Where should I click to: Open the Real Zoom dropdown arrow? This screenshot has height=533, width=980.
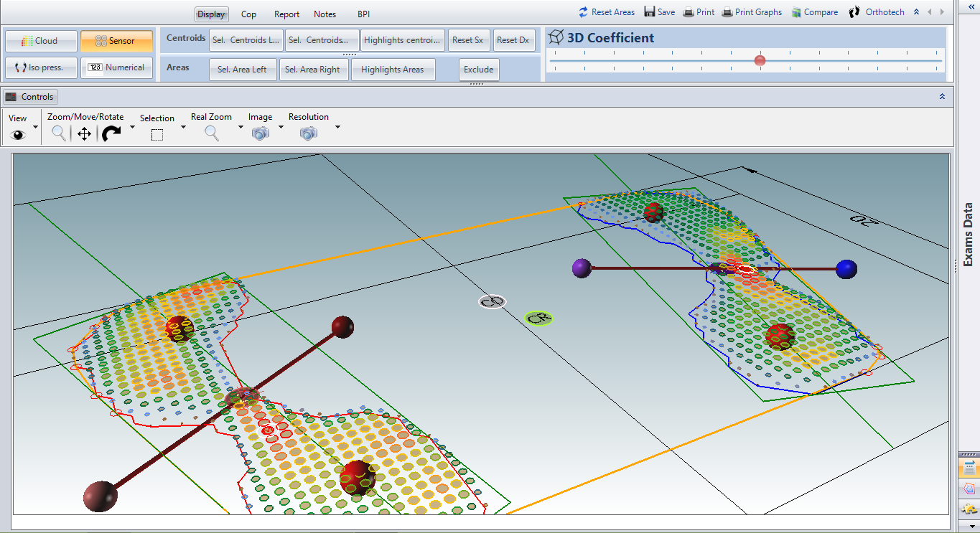(x=241, y=128)
